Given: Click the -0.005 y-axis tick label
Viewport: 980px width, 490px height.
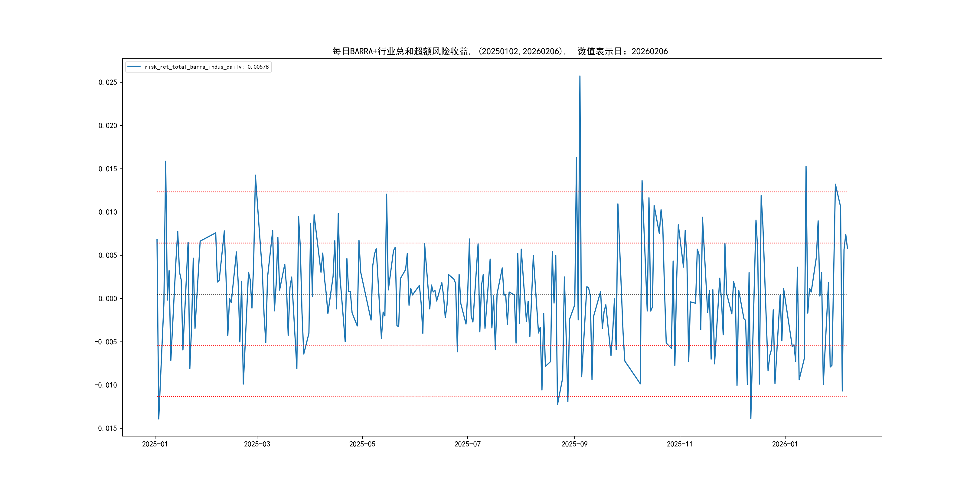Looking at the screenshot, I should [x=106, y=342].
